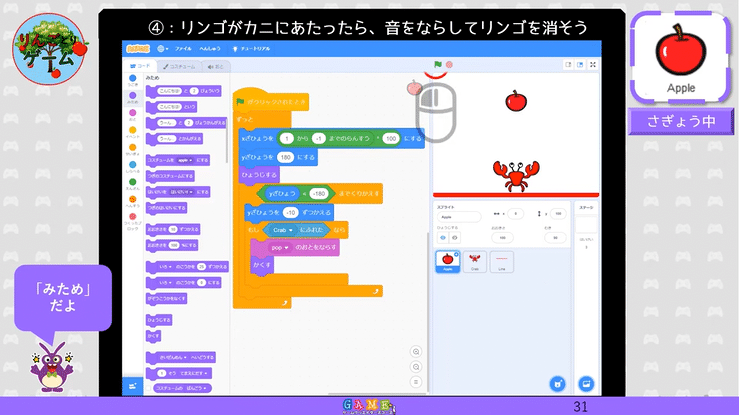This screenshot has height=415, width=739.
Task: Open the チュートリアル tutorials
Action: tap(255, 48)
